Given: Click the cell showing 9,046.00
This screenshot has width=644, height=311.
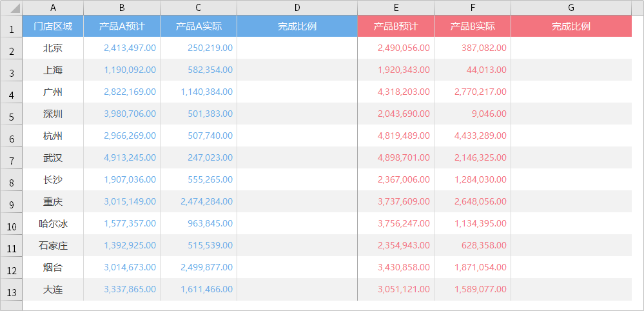Looking at the screenshot, I should click(473, 114).
